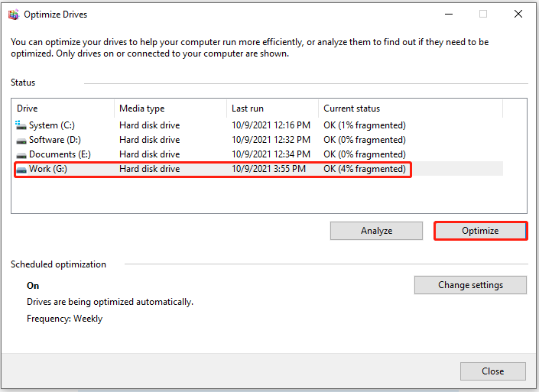Select the Work (G:) drive icon
The width and height of the screenshot is (539, 392).
pyautogui.click(x=21, y=170)
